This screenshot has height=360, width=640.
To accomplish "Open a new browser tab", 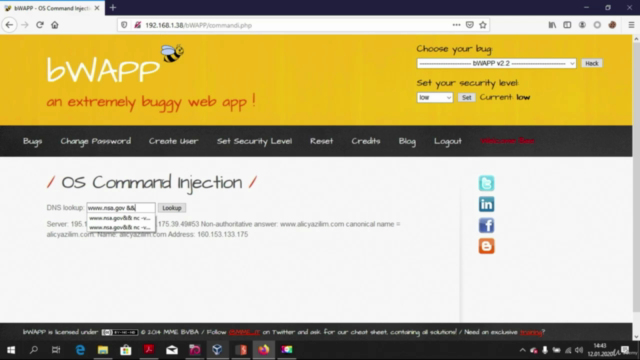I will click(113, 7).
